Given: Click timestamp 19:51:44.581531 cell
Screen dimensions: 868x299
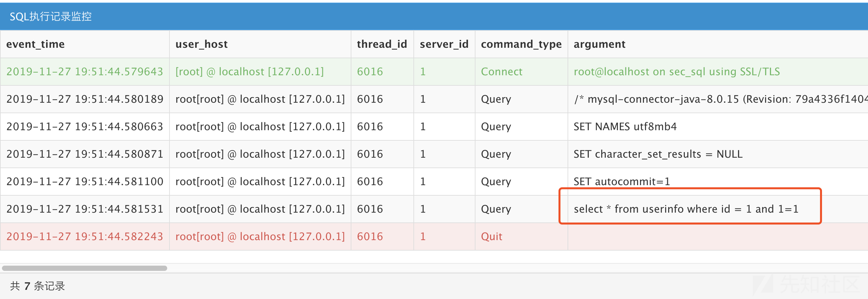Looking at the screenshot, I should [x=85, y=209].
